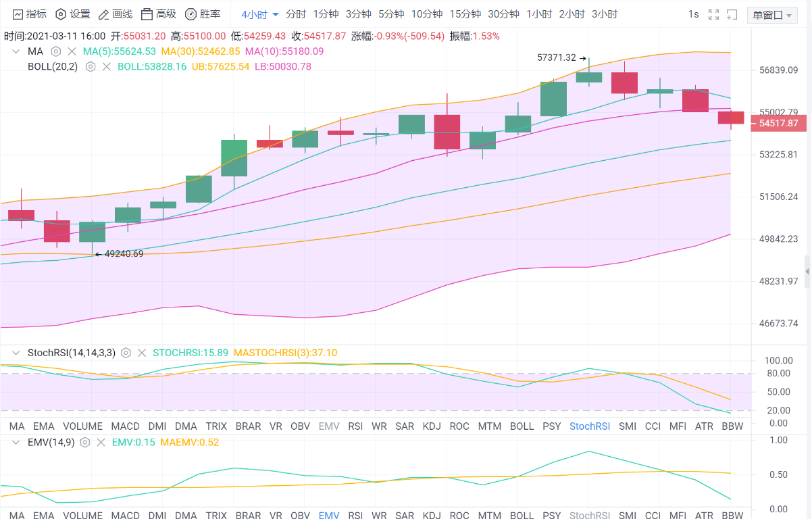Open MA indicator settings gear
This screenshot has width=812, height=519.
point(56,51)
